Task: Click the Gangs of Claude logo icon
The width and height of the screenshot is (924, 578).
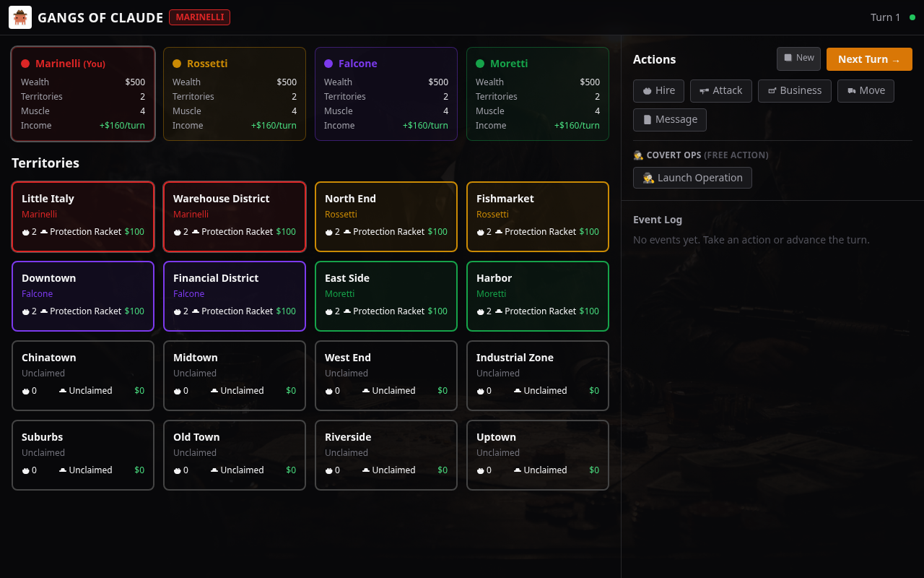Action: [20, 17]
